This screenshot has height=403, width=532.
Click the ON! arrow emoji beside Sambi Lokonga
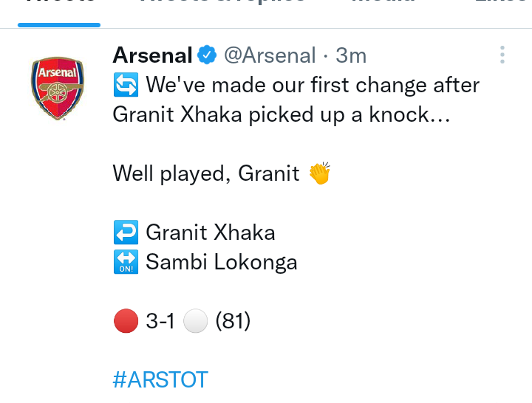point(126,262)
